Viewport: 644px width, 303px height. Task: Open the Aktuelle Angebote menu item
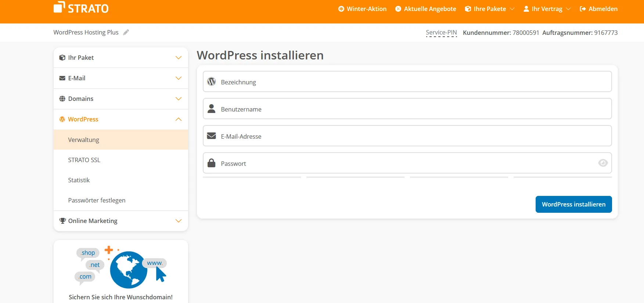426,9
